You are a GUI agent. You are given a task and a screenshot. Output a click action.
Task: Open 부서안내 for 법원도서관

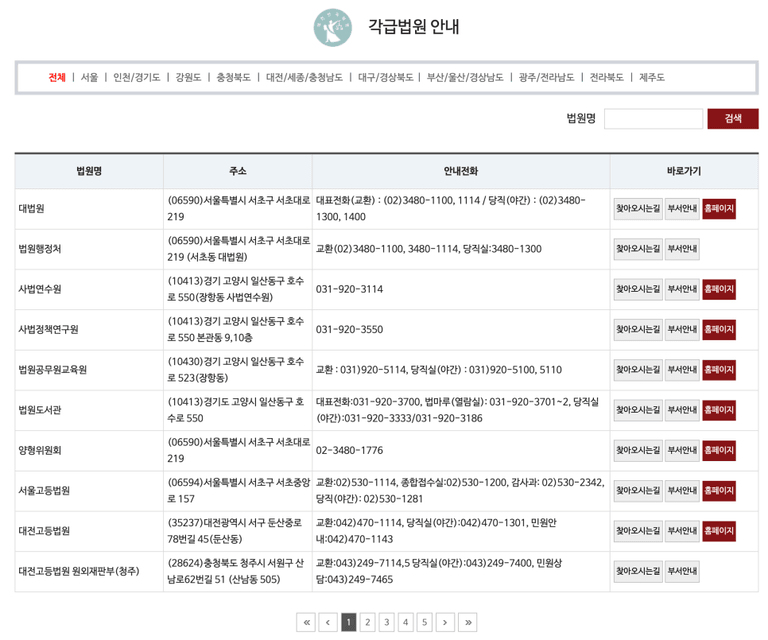coord(682,410)
